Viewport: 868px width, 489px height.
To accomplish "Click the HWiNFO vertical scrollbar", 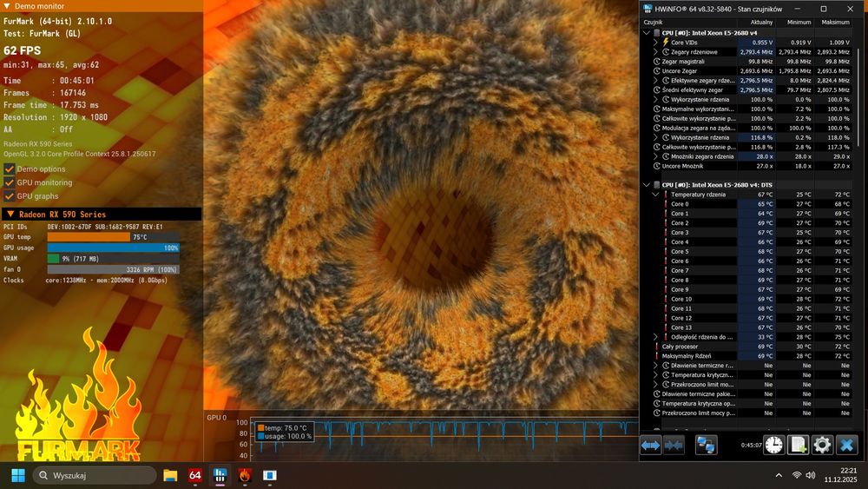I will click(x=858, y=98).
